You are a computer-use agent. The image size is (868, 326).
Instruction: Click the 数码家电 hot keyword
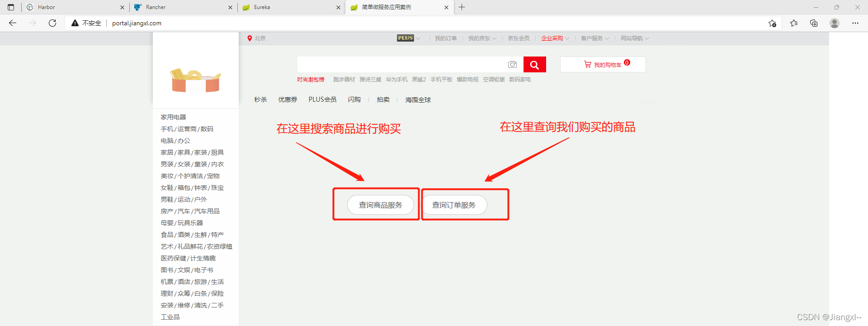520,80
